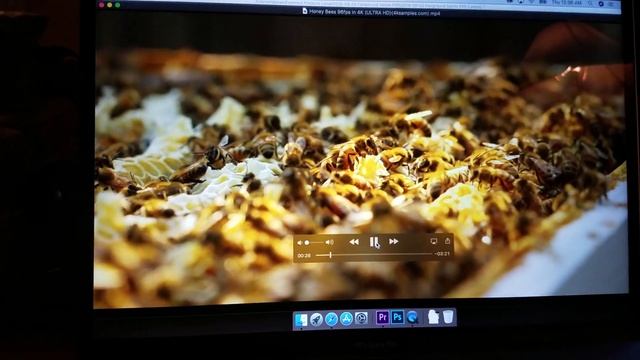Viewport: 640px width, 360px height.
Task: Click the elapsed time 00:28 label
Action: [x=304, y=256]
